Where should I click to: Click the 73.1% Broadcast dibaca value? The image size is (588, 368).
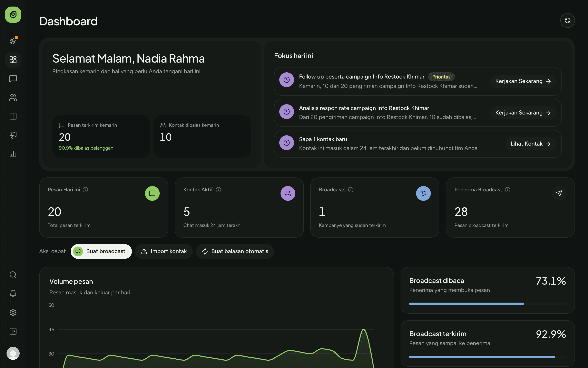click(x=551, y=281)
